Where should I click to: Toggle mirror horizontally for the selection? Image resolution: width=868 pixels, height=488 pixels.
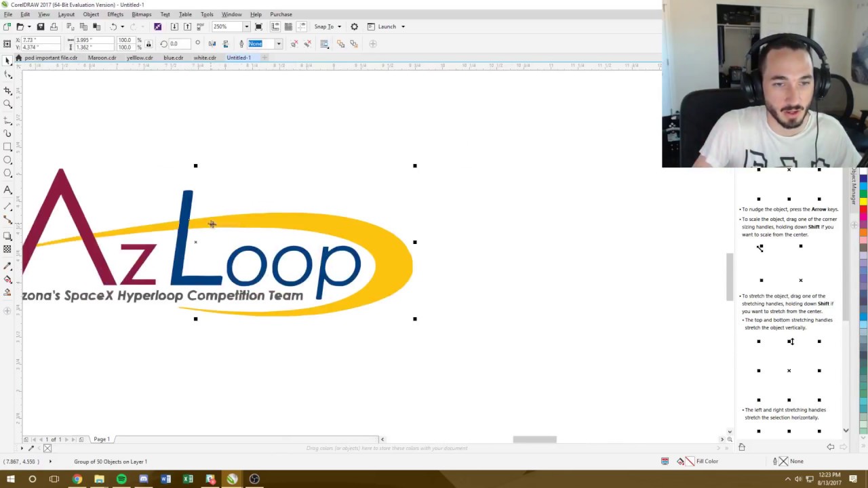pyautogui.click(x=211, y=43)
